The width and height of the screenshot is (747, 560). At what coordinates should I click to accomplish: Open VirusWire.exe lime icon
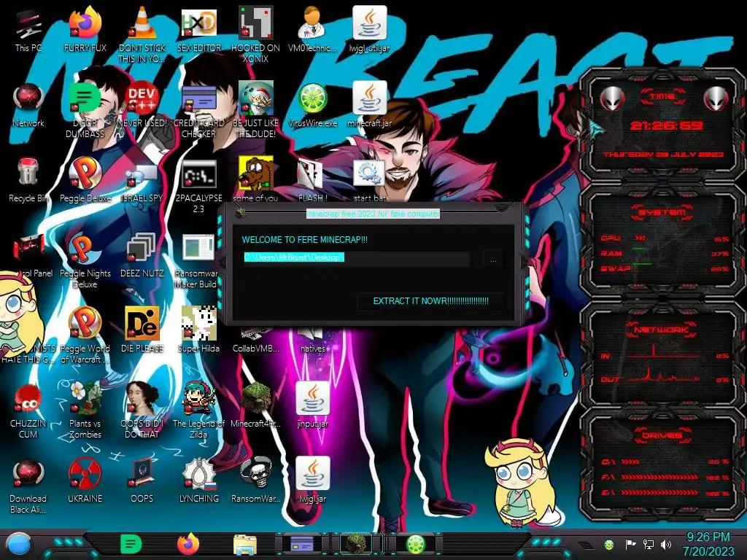[312, 106]
